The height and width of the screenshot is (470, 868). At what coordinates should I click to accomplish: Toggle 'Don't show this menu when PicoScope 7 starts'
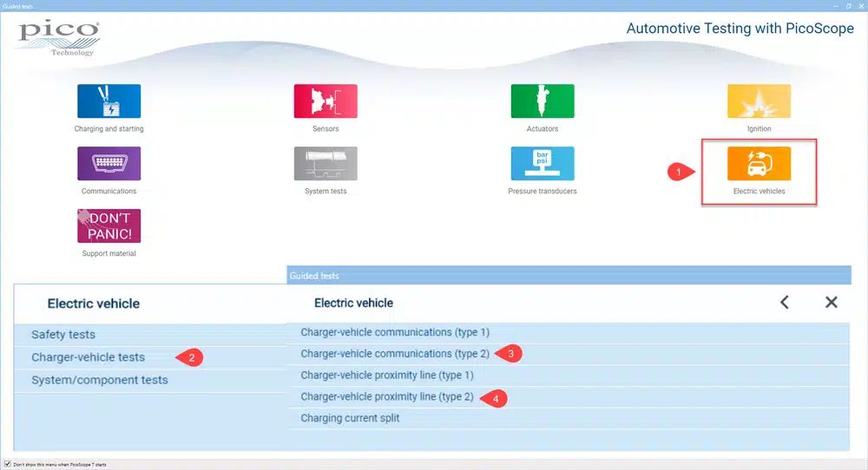7,464
